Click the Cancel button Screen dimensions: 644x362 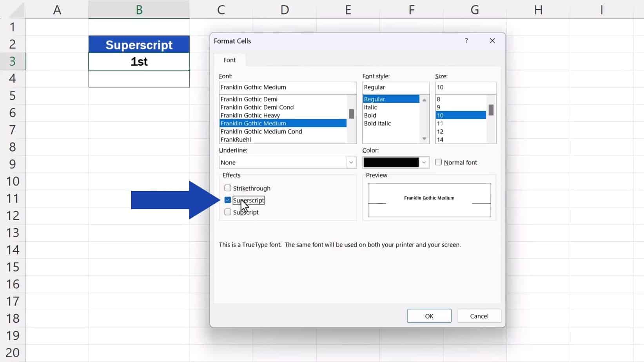479,316
